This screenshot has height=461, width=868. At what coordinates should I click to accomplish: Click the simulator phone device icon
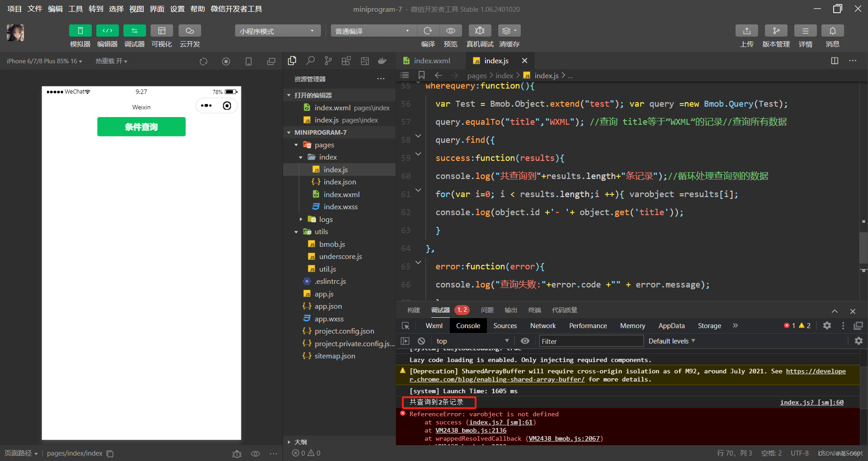tap(249, 61)
